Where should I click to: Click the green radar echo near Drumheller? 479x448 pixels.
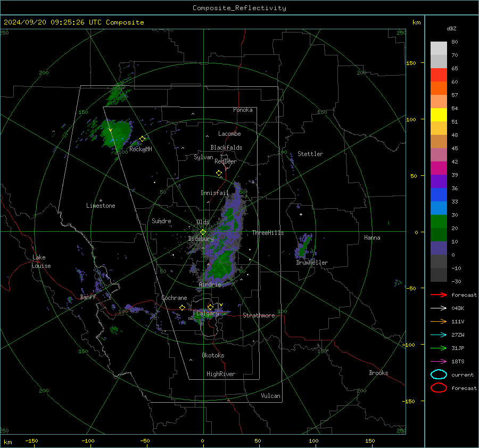tap(304, 246)
